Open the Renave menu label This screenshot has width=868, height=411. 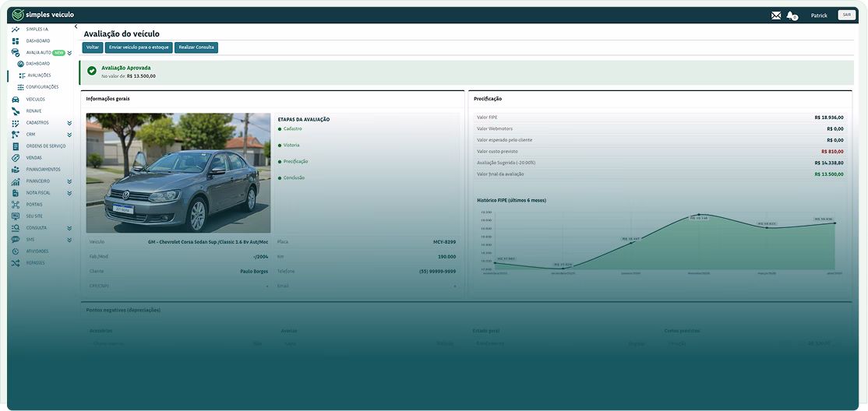tap(34, 111)
